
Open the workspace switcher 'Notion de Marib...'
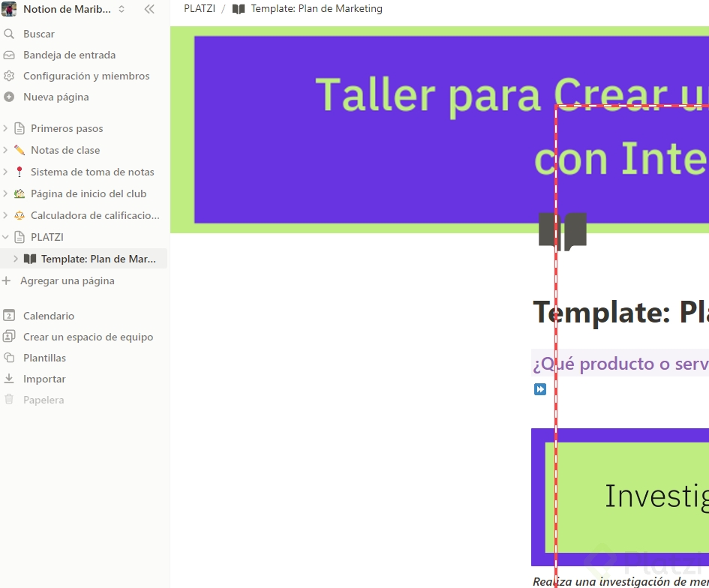point(68,9)
